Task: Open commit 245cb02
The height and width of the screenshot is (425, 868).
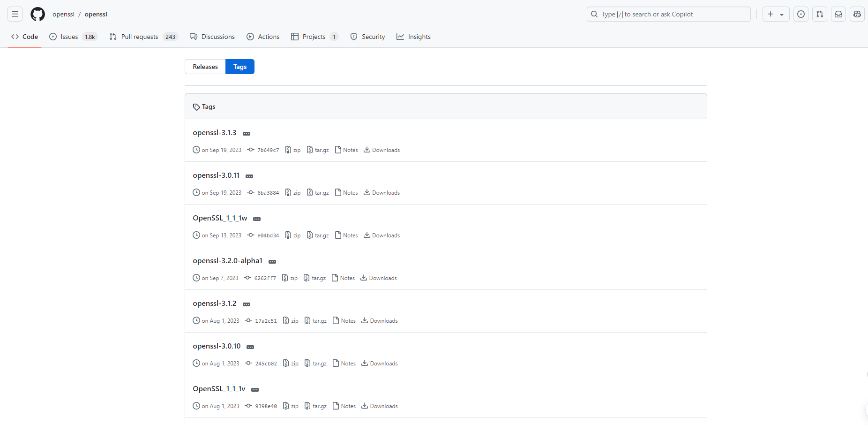Action: 261,364
